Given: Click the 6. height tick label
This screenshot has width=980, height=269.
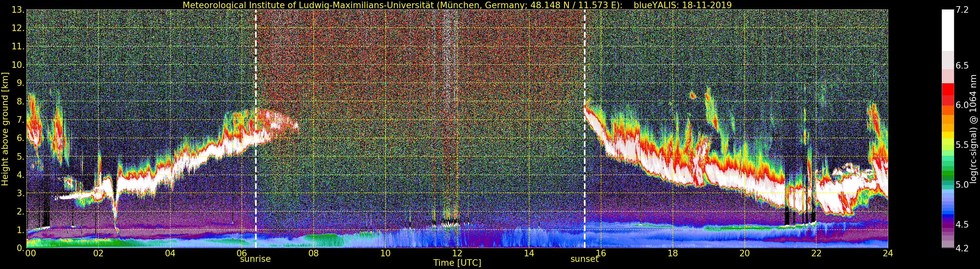Looking at the screenshot, I should click(x=21, y=138).
